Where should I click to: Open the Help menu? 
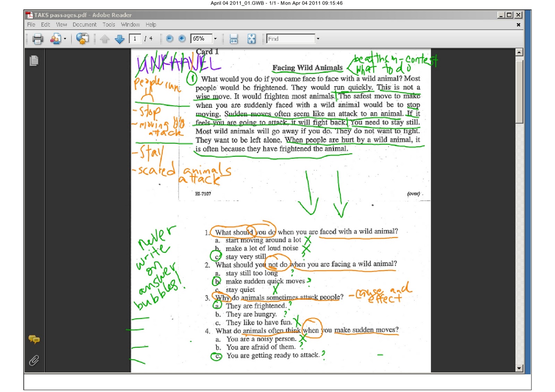click(151, 25)
